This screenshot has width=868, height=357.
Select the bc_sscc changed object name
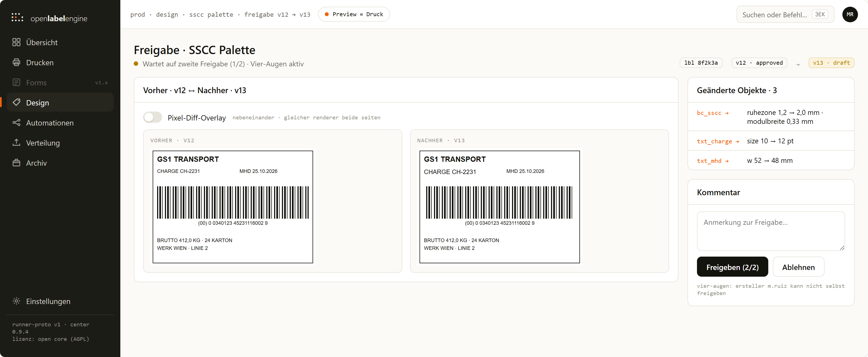(709, 113)
